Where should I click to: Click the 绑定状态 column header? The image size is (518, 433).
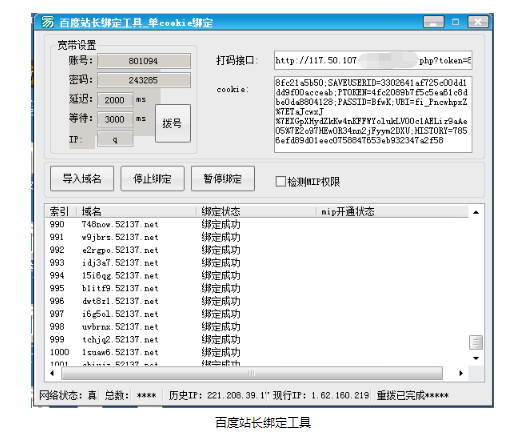pos(256,211)
